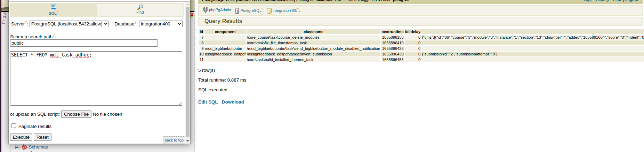Click nextruntime value 1655896453
Viewport: 644px width, 152px height.
[393, 60]
